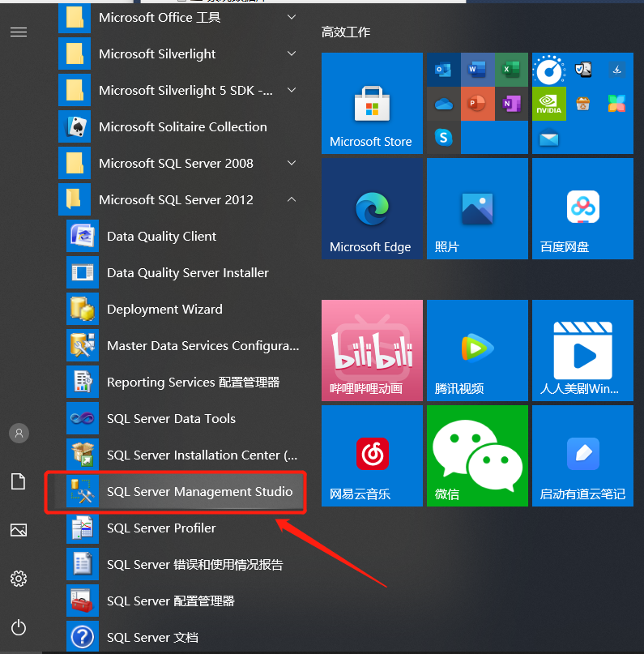This screenshot has width=644, height=654.
Task: Open the 百度网盘 tile
Action: (x=582, y=208)
